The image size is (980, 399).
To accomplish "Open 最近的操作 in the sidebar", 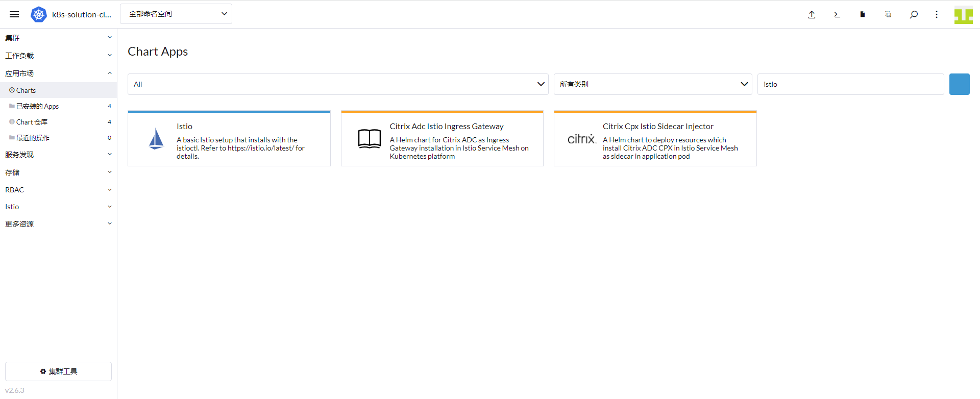I will click(x=58, y=138).
